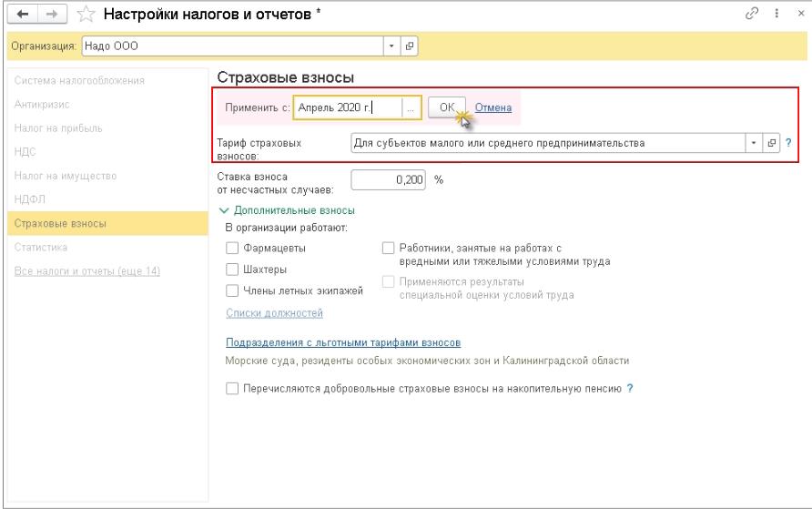
Task: Add page to favorites with star icon
Action: (86, 14)
